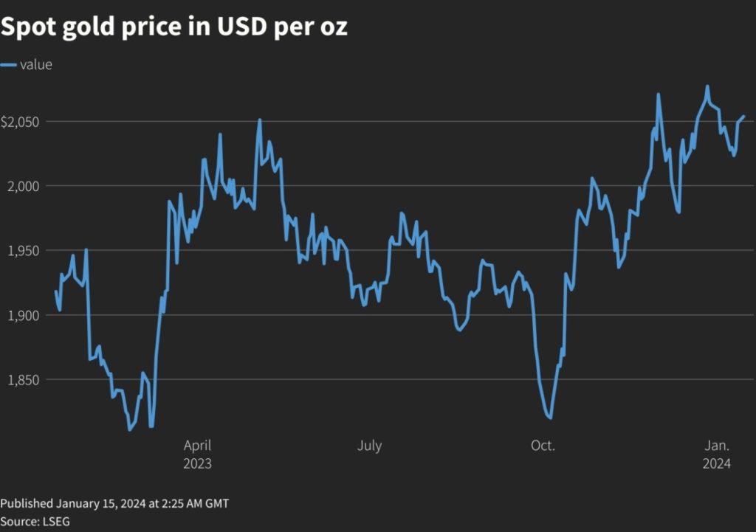Click the blue legend line swatch
756x532 pixels.
click(x=8, y=65)
